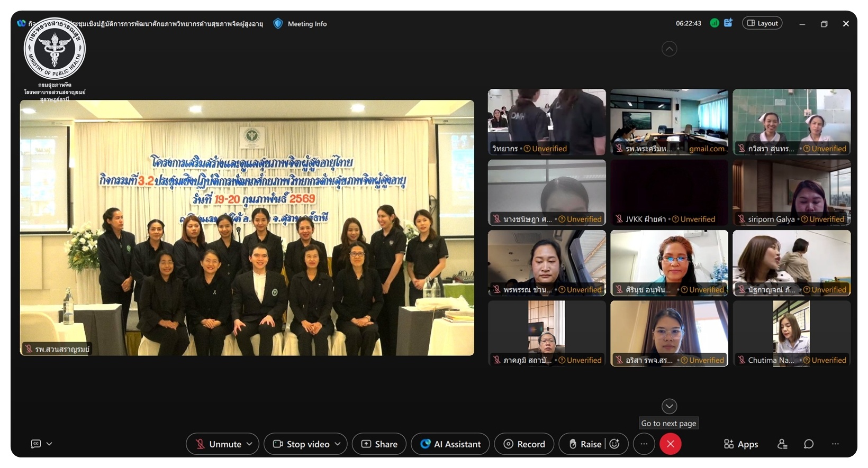Viewport: 868px width, 468px height.
Task: Toggle Raise hand
Action: coord(584,444)
